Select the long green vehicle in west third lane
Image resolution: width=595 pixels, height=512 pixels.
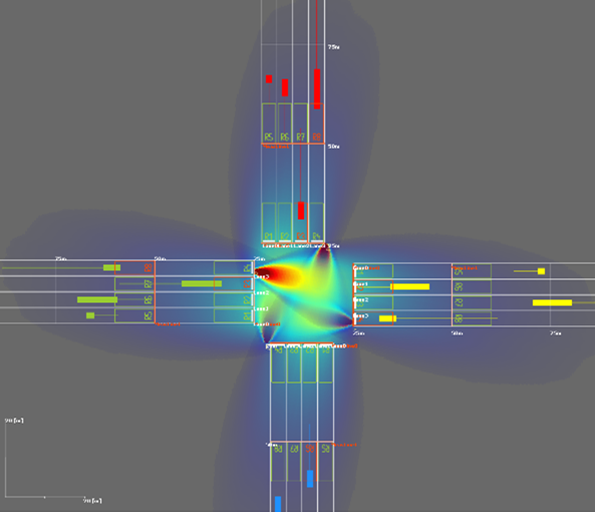(97, 300)
